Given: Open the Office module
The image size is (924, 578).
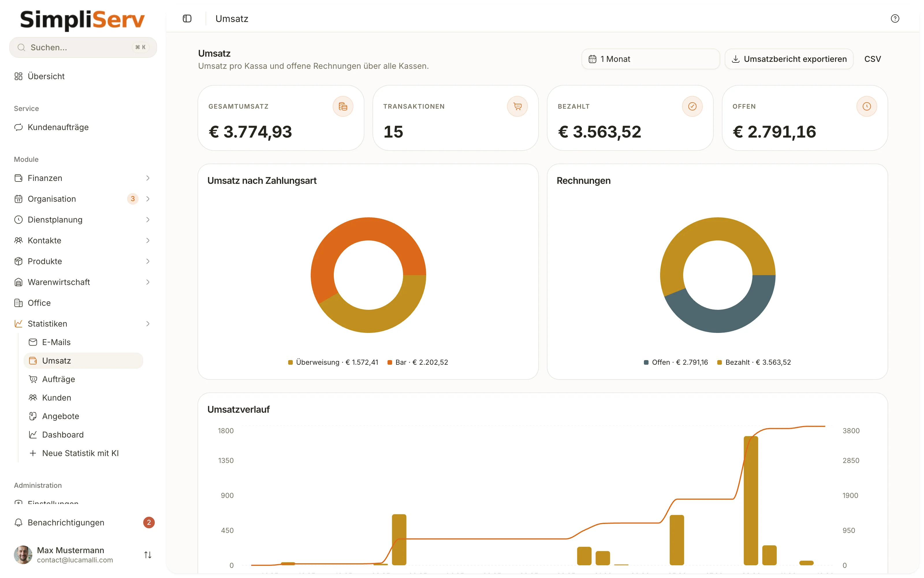Looking at the screenshot, I should [x=83, y=303].
